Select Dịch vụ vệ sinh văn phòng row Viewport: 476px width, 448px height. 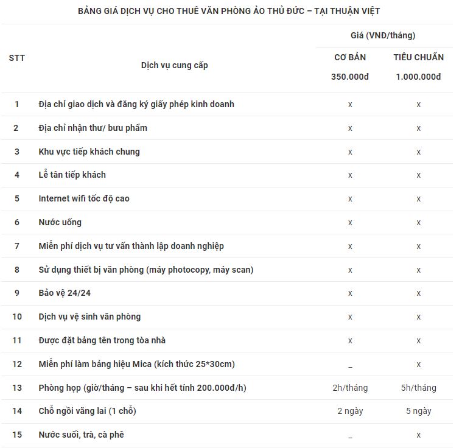coord(227,317)
